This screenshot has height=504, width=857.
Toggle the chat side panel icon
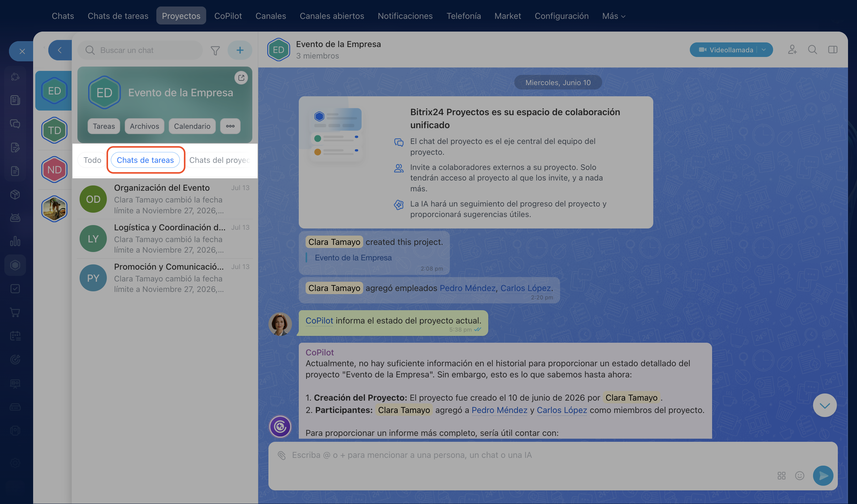[x=833, y=50]
